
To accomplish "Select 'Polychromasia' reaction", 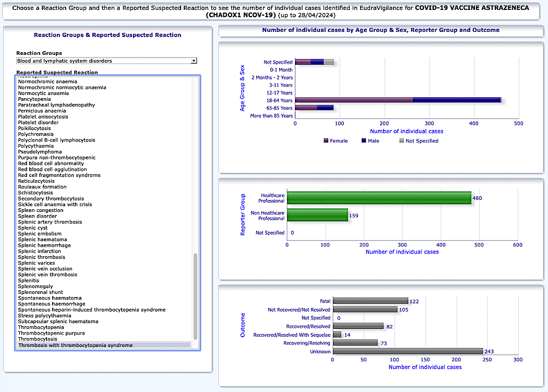I will click(x=35, y=134).
